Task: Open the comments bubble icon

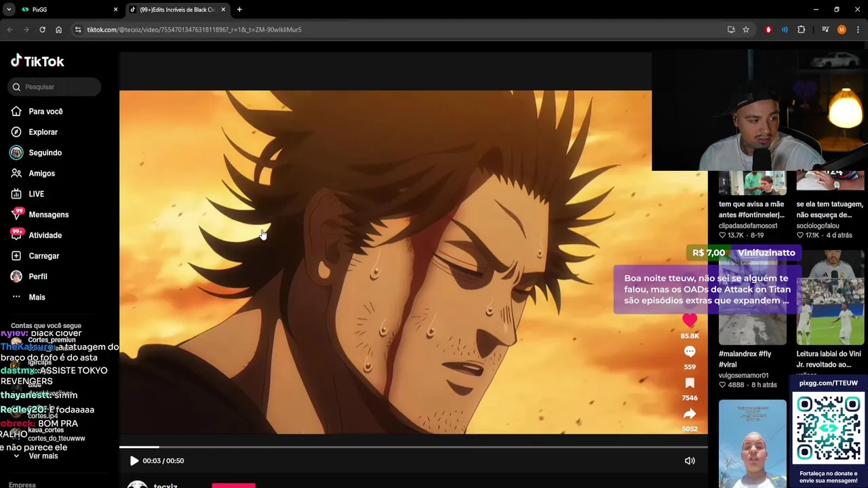Action: [x=690, y=352]
